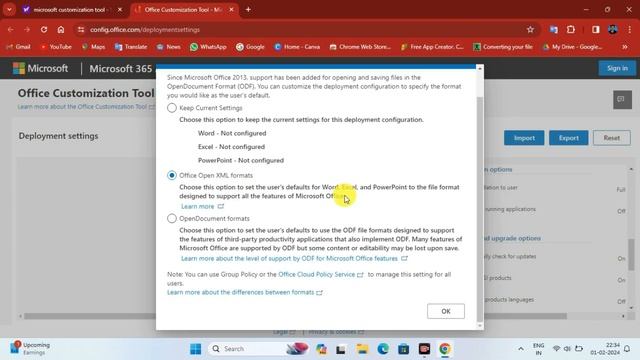Screen dimensions: 640x360
Task: Open the WhatsApp bookmark
Action: pos(208,47)
